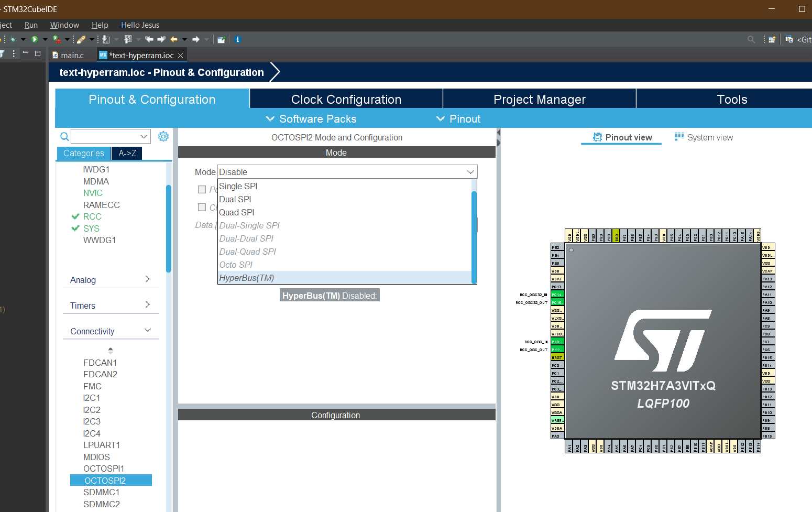Click the blue info icon in the toolbar

point(238,39)
